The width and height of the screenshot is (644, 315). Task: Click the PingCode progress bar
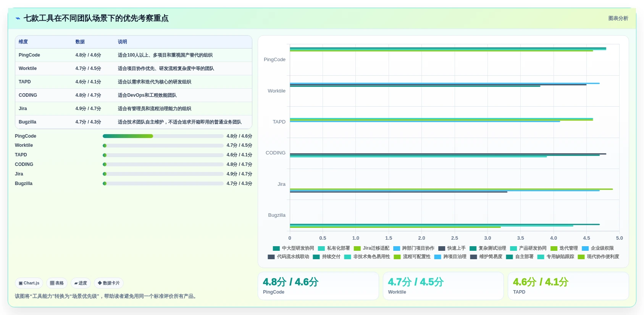(x=163, y=136)
